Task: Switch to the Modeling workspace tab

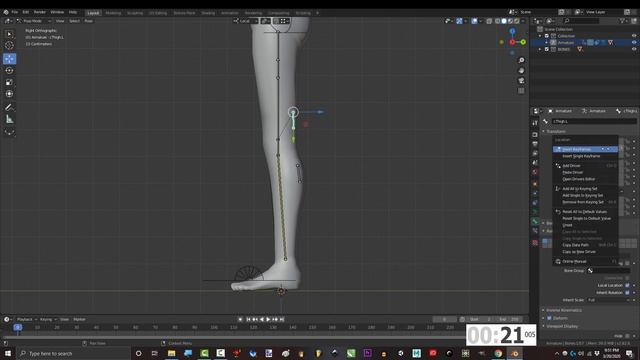Action: tap(113, 13)
